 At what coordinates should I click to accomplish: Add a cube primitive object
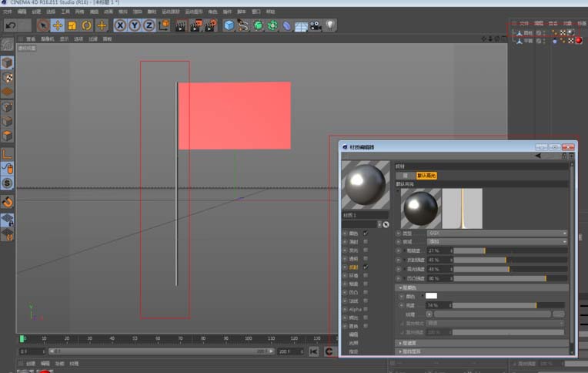click(x=229, y=25)
